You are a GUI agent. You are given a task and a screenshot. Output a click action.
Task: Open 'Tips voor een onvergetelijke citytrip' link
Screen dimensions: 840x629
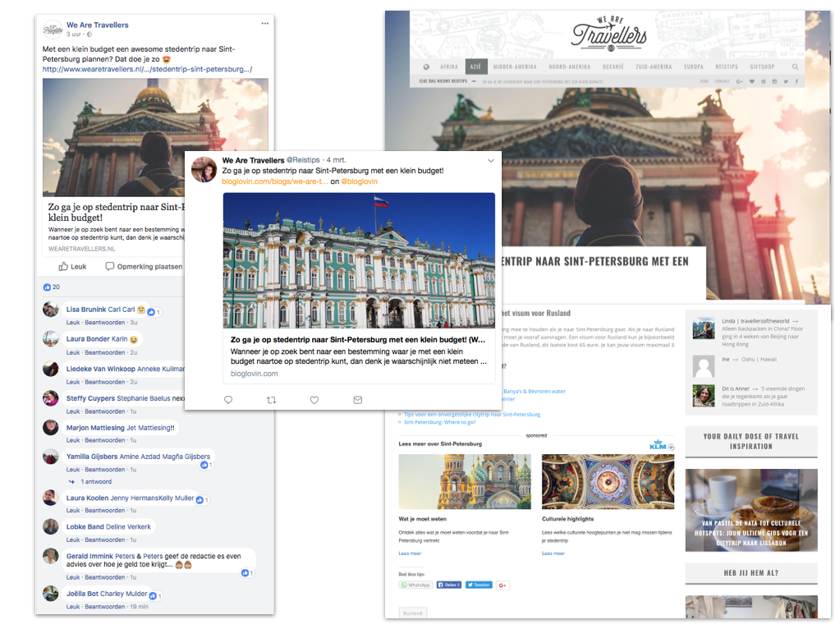[x=472, y=415]
